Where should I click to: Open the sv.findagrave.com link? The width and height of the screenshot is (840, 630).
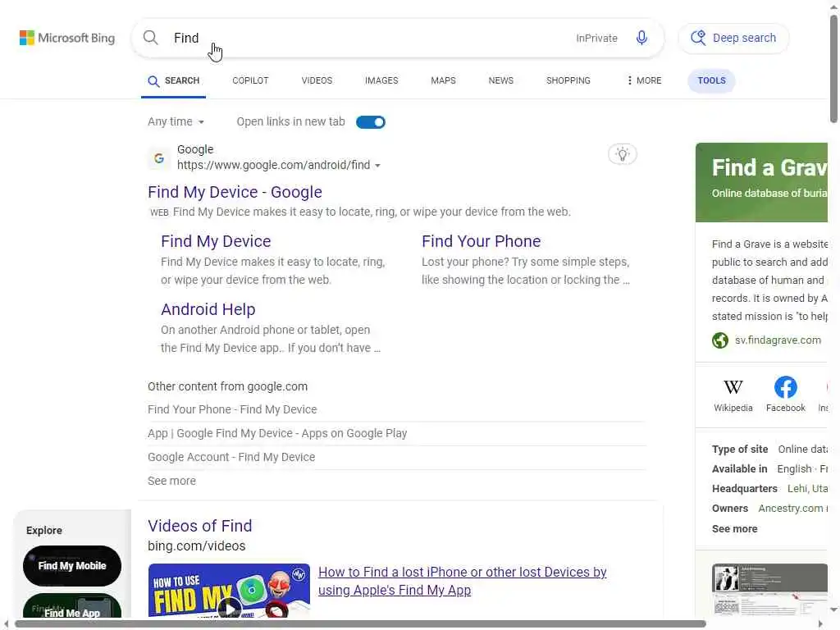[x=778, y=340]
